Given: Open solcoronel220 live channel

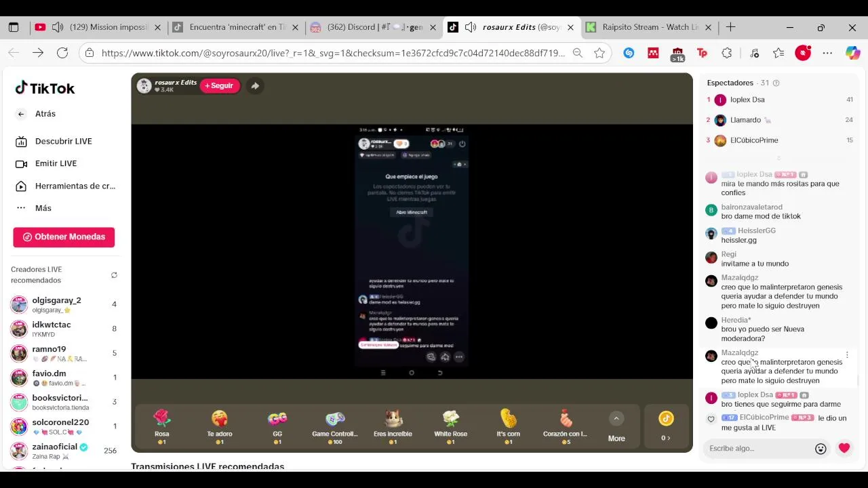Looking at the screenshot, I should [64, 426].
